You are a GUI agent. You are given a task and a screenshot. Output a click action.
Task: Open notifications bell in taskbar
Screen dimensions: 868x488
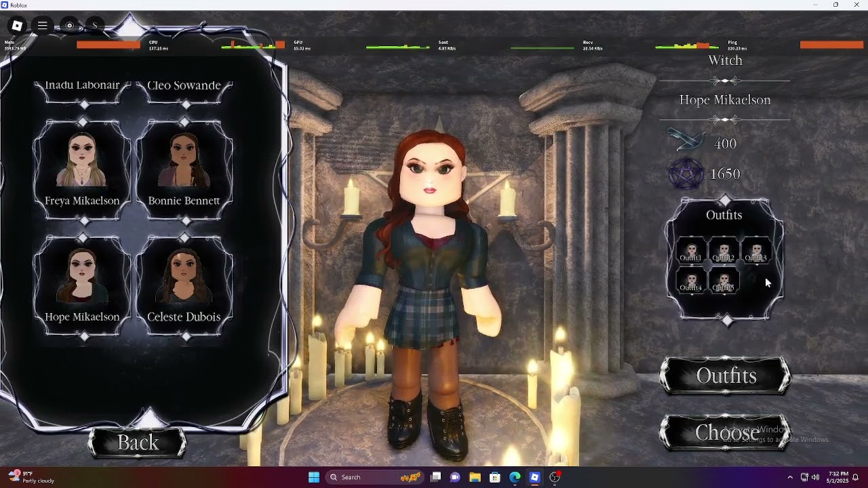pyautogui.click(x=856, y=477)
